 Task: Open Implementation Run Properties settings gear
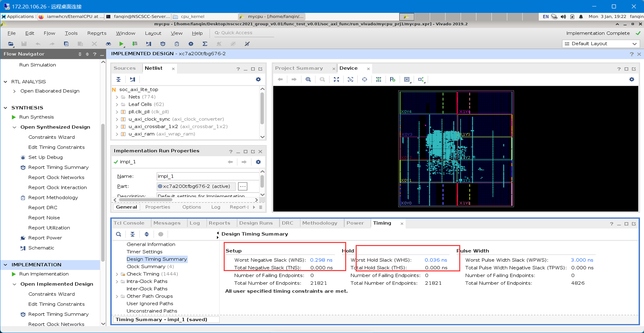[258, 162]
